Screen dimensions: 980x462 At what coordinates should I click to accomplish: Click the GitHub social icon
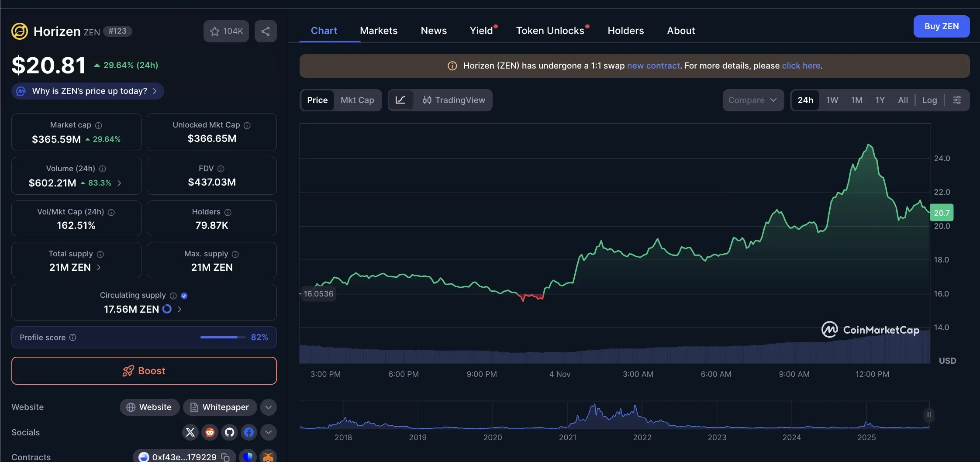click(x=229, y=432)
